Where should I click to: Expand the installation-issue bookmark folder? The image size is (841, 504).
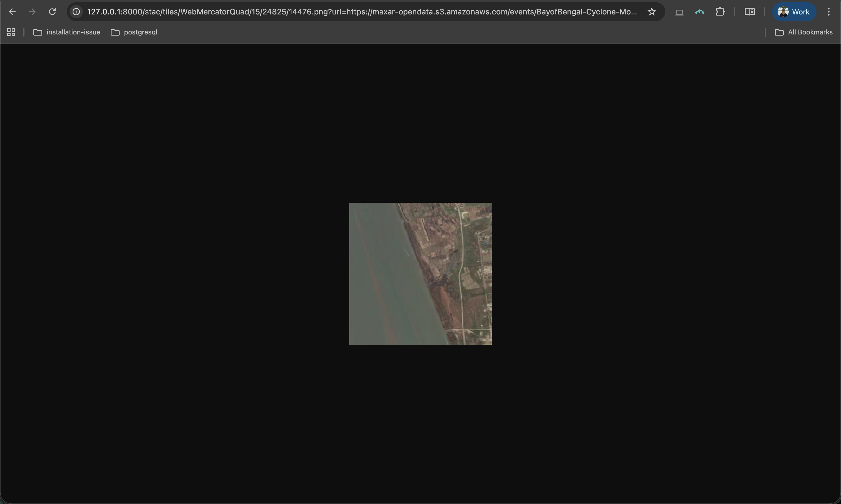pyautogui.click(x=67, y=32)
